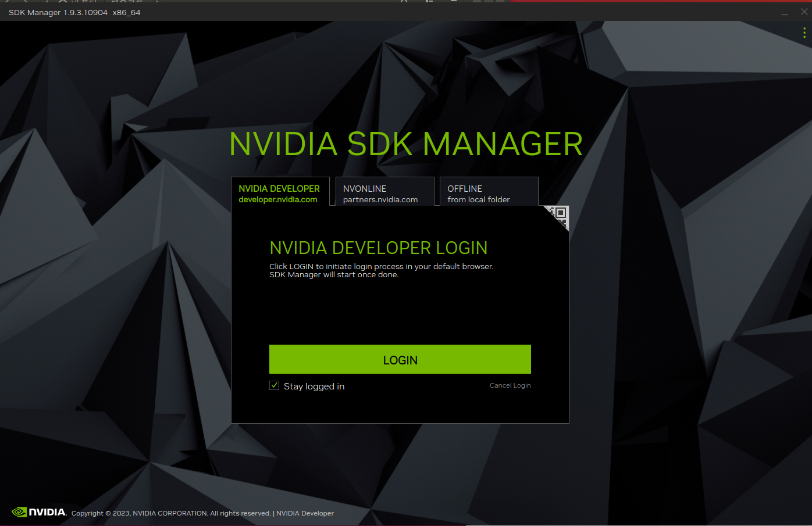Select the NVIDIA DEVELOPER tab
The width and height of the screenshot is (812, 526).
click(280, 192)
